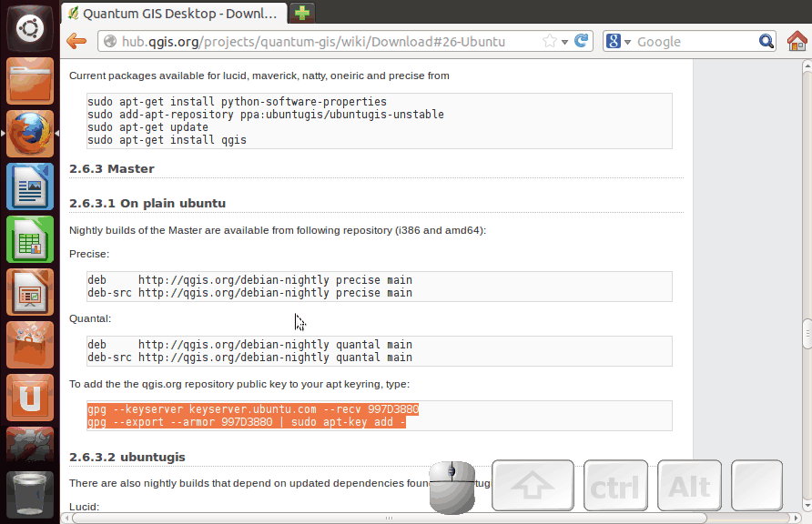Click the '2.6.3.1 On plain ubuntu' heading

point(147,203)
